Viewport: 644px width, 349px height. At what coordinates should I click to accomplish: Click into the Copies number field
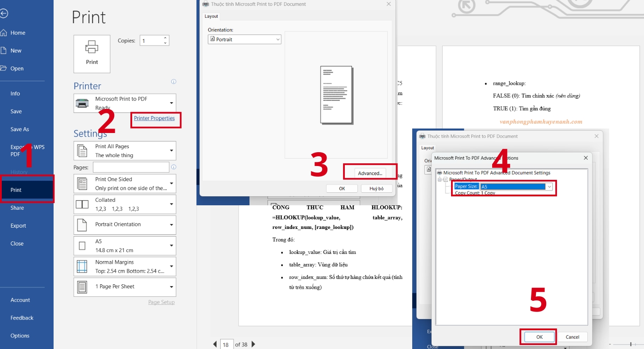(151, 41)
